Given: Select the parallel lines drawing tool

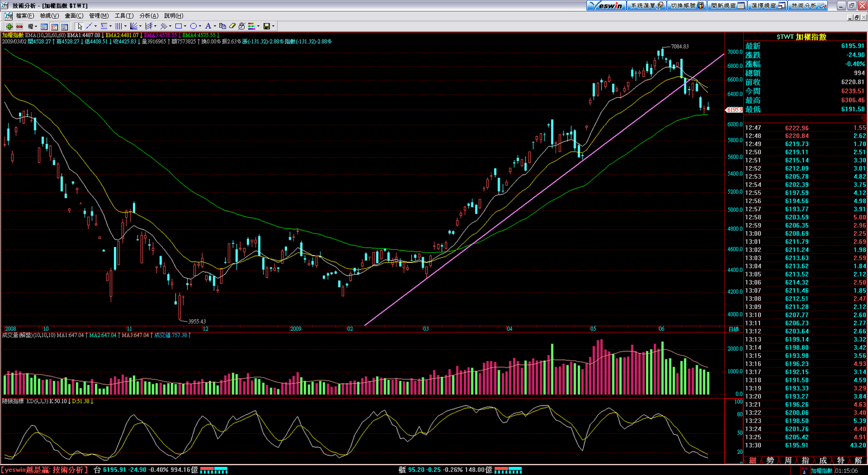Looking at the screenshot, I should point(163,26).
